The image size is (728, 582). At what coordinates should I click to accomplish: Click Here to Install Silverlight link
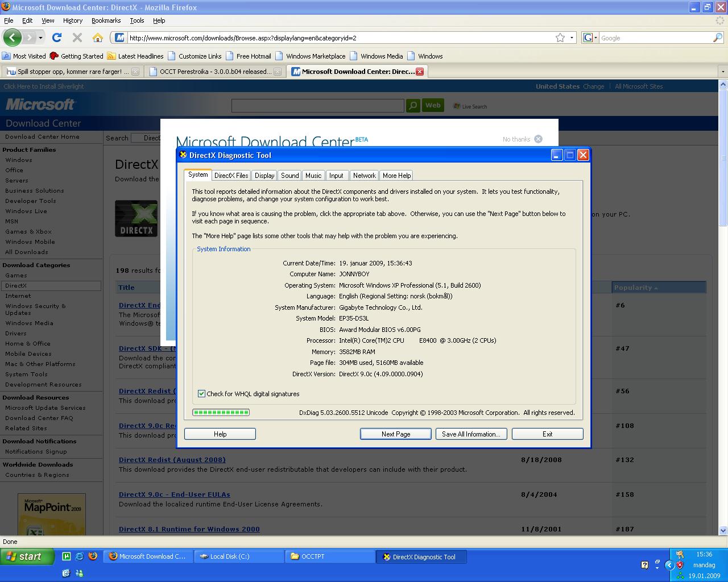point(44,86)
